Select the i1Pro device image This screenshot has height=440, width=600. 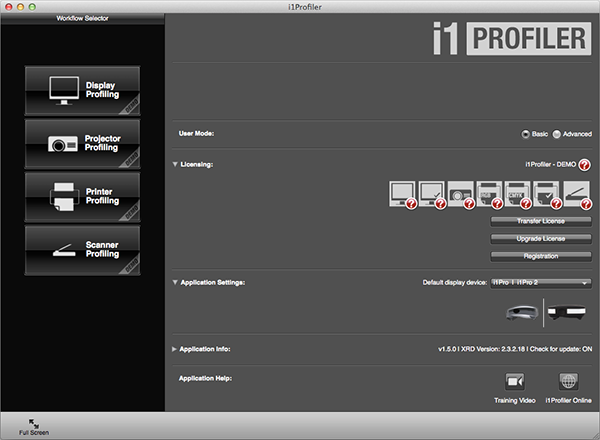(522, 313)
